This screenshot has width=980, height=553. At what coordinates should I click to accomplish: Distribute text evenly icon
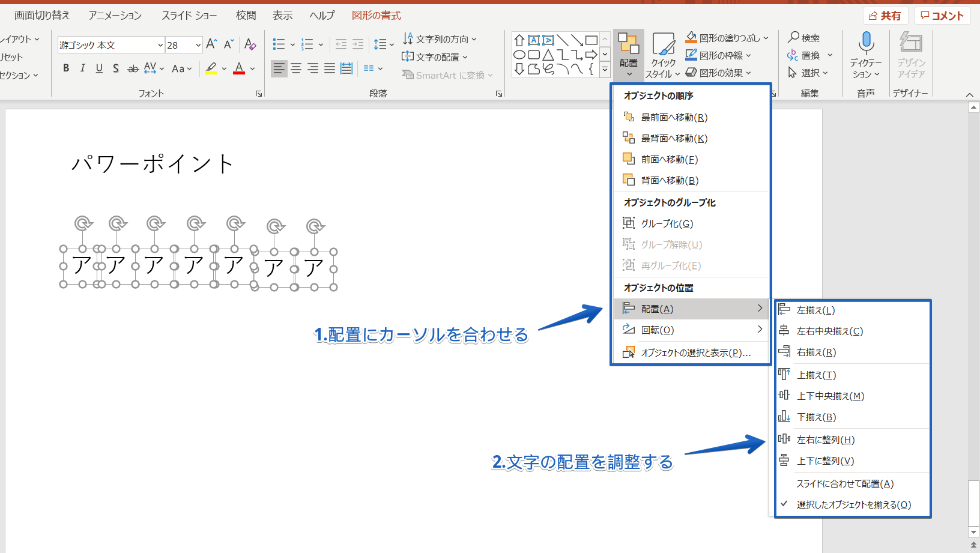346,68
